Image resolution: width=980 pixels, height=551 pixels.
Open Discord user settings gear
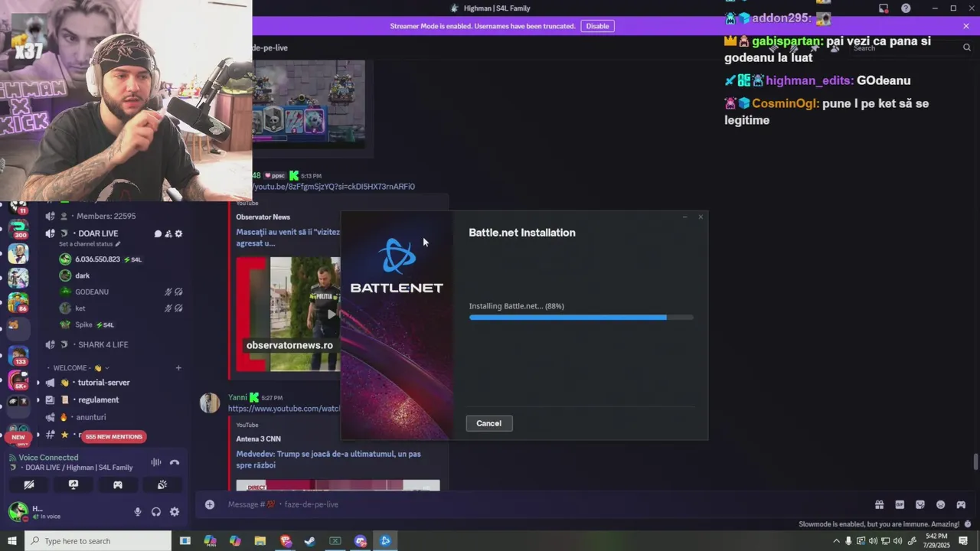175,512
